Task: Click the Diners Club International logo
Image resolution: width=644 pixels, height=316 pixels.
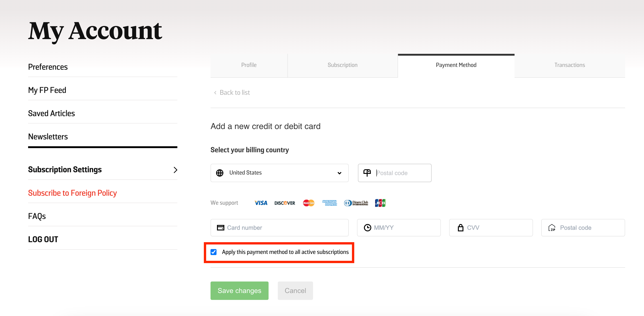Action: (356, 203)
